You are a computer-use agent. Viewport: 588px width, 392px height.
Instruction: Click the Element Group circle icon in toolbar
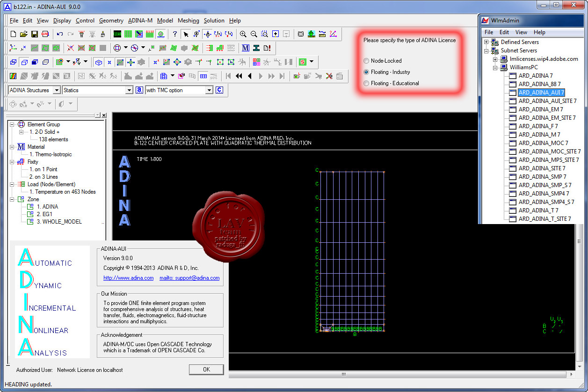coord(117,48)
